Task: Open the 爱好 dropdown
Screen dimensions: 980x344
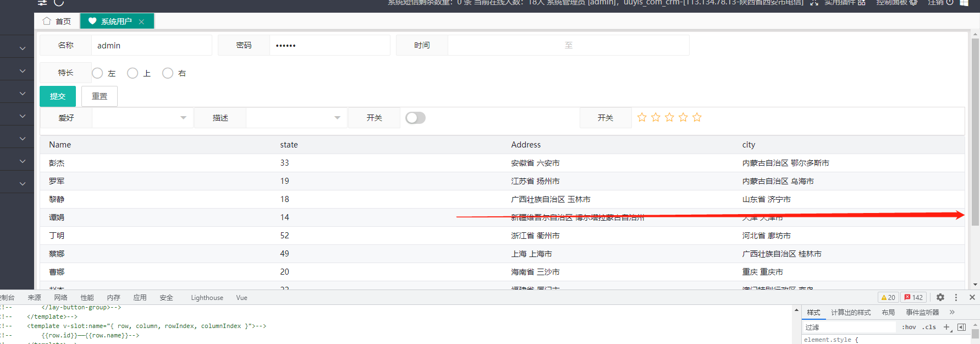Action: pos(142,118)
